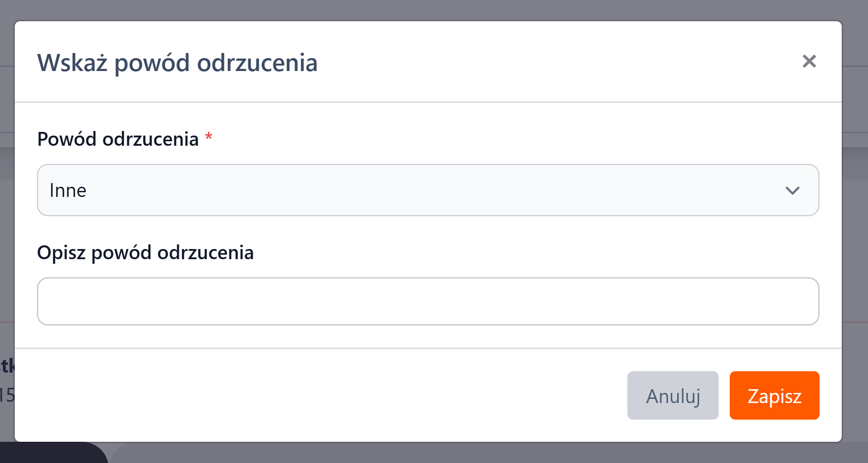This screenshot has width=868, height=463.
Task: Click the down arrow beside Inne
Action: (x=792, y=190)
